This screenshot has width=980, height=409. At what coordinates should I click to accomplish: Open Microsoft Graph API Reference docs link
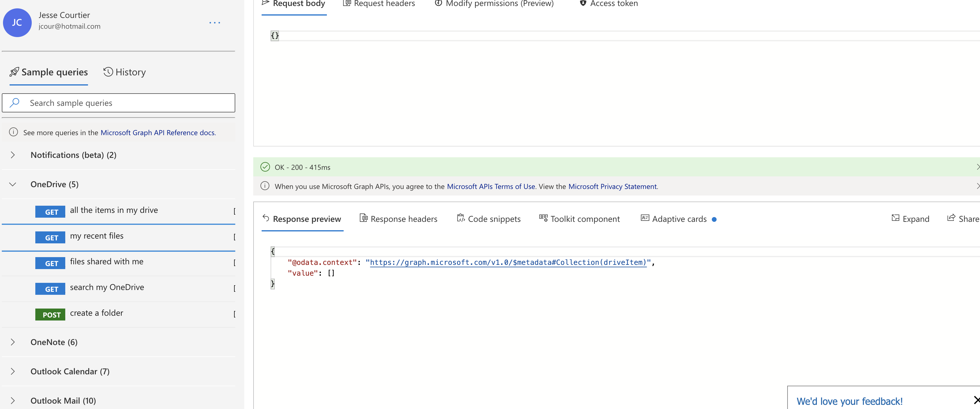point(157,133)
